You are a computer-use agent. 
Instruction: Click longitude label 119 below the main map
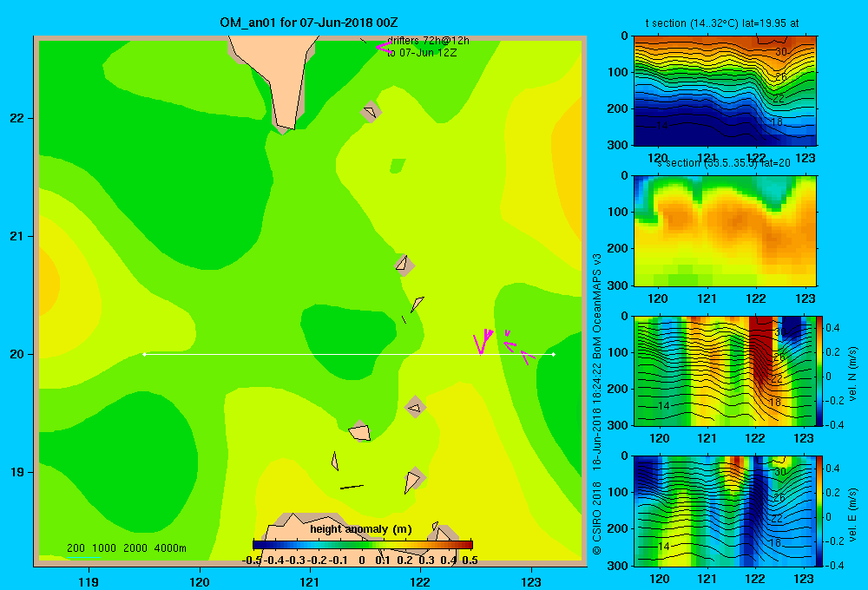(x=89, y=581)
